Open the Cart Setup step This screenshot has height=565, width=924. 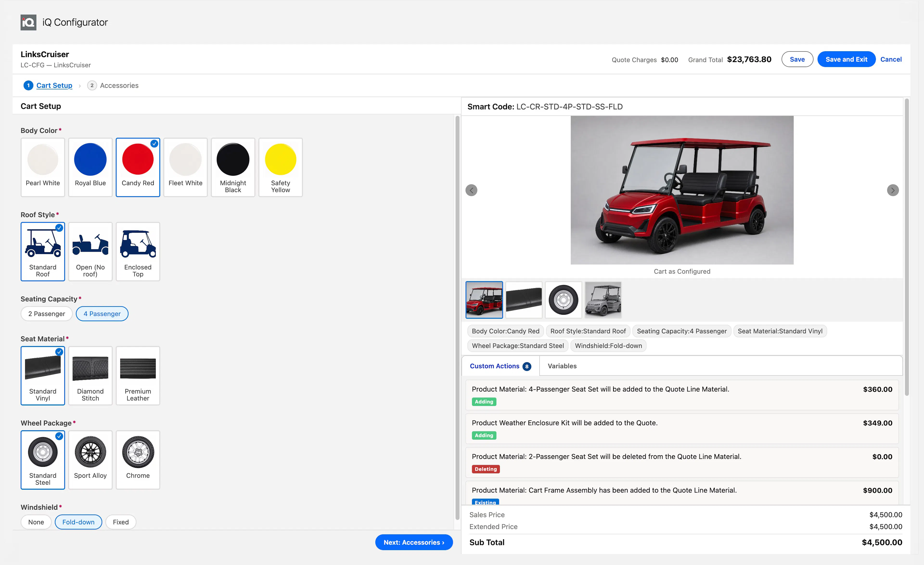54,85
